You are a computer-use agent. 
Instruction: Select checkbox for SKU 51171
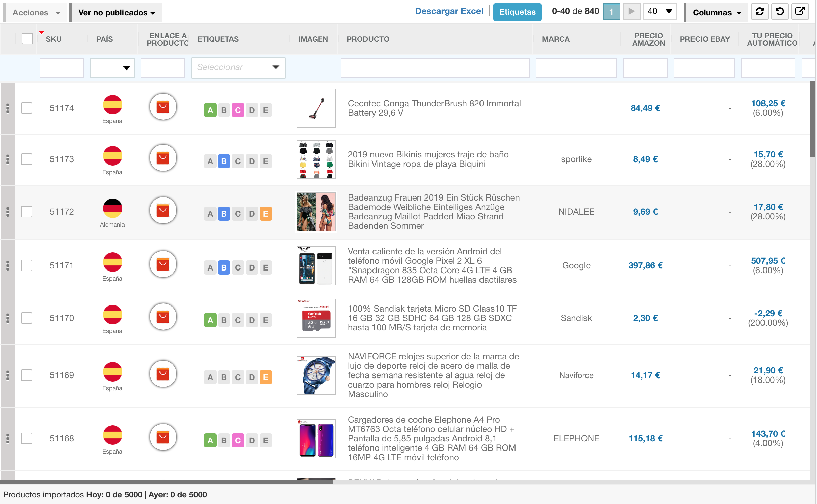pos(27,266)
